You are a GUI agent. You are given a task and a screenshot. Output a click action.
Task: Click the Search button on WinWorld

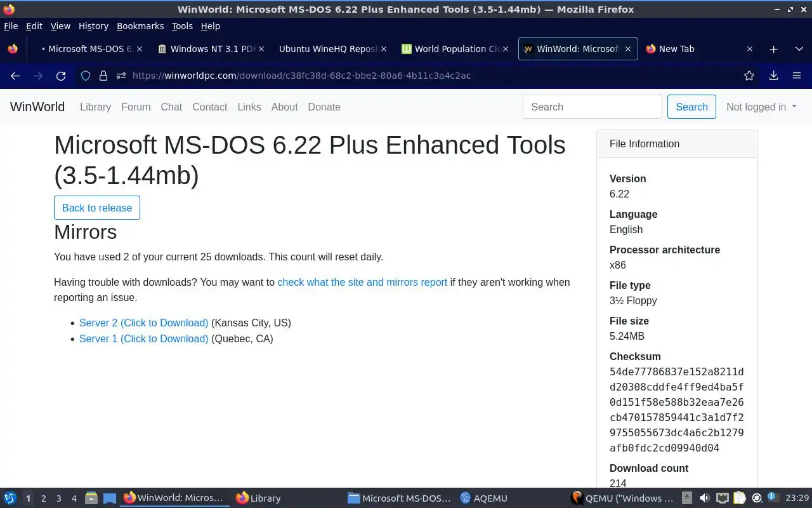pos(691,107)
